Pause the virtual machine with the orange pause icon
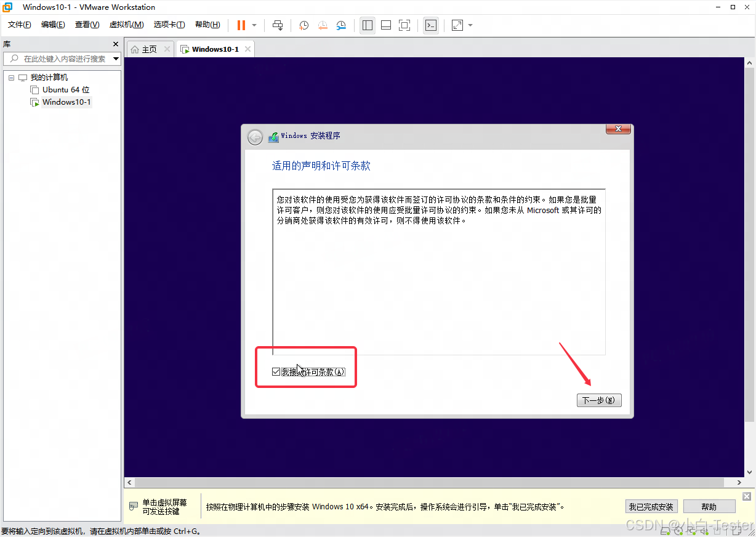 coord(241,25)
